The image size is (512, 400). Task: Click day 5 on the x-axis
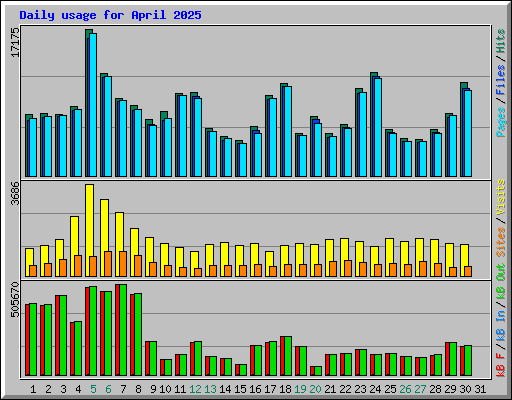click(x=93, y=389)
